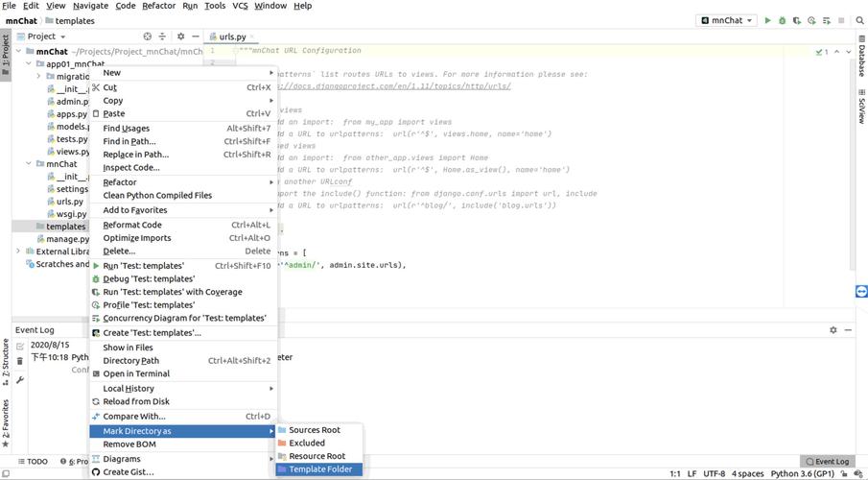The image size is (868, 480).
Task: Open Project panel settings gear
Action: click(180, 36)
